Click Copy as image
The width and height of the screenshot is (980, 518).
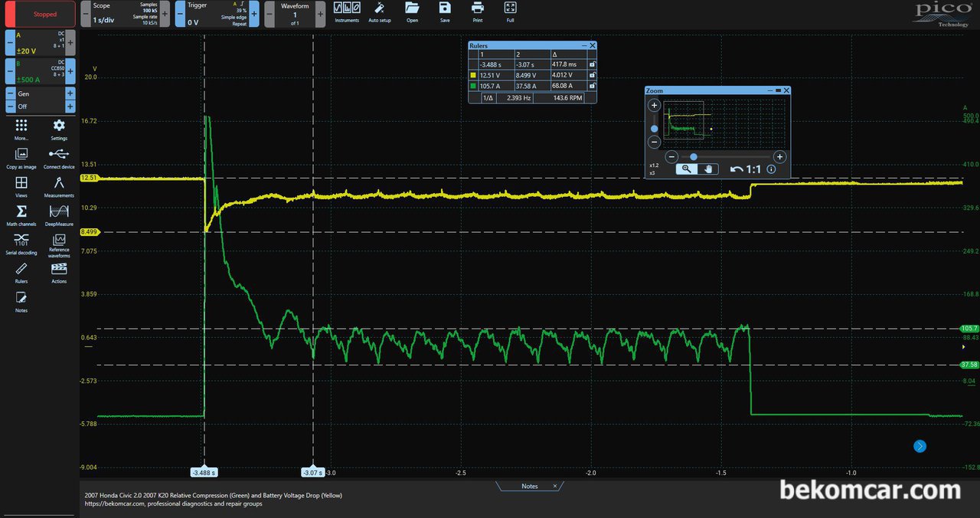(21, 158)
